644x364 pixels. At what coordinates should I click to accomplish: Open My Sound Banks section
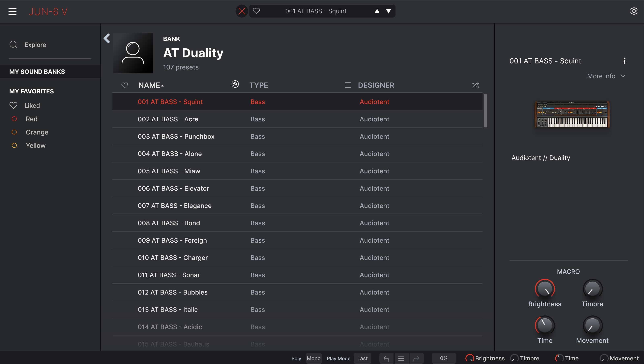[x=37, y=72]
